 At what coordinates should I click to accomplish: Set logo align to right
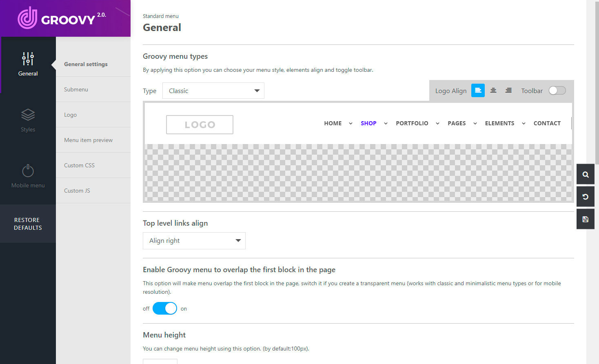508,91
